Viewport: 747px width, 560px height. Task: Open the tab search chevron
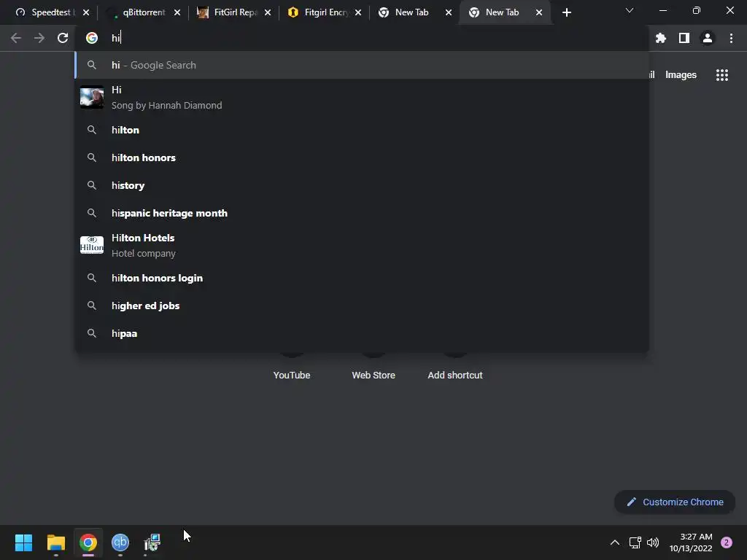tap(630, 10)
